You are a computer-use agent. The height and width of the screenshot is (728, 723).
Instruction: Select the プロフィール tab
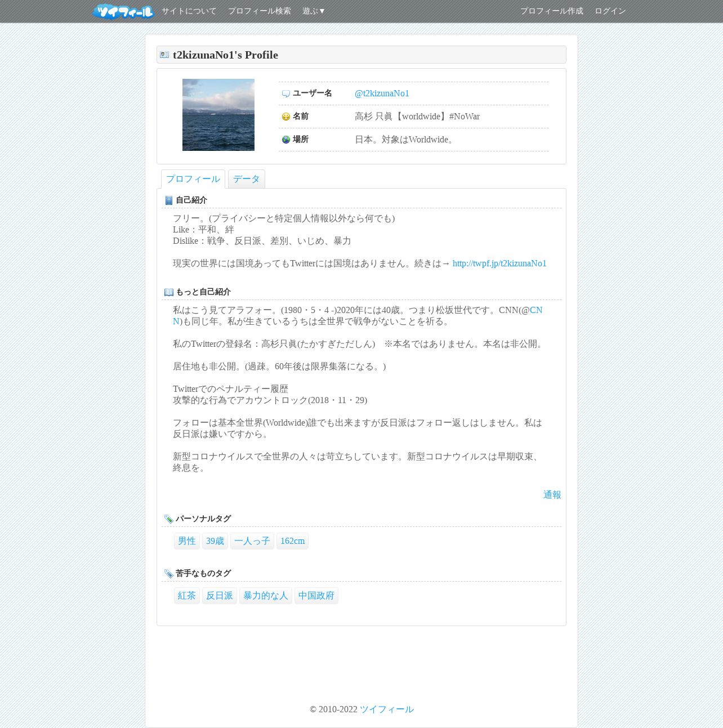(193, 179)
